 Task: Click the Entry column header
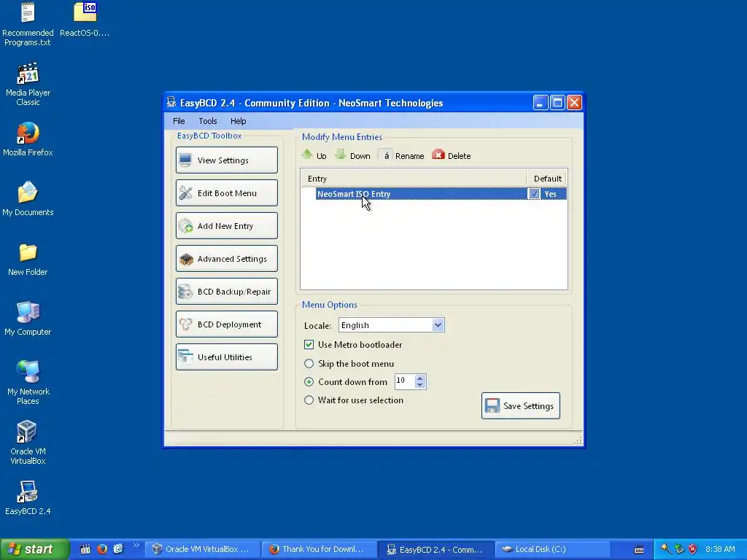point(414,179)
